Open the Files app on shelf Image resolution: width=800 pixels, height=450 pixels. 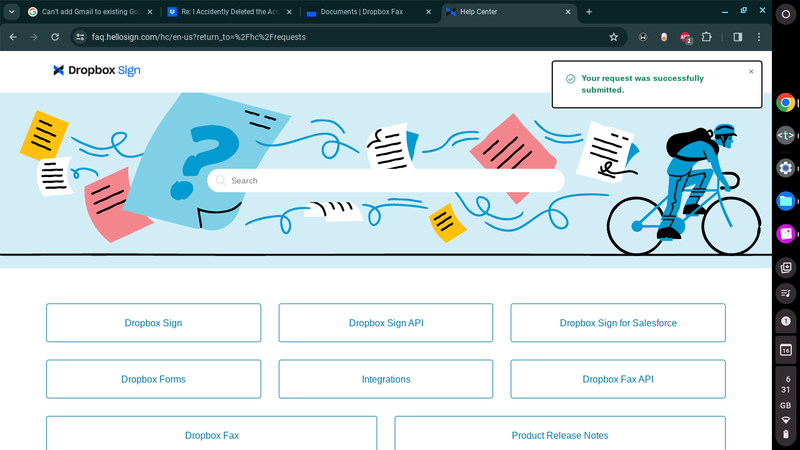coord(786,201)
